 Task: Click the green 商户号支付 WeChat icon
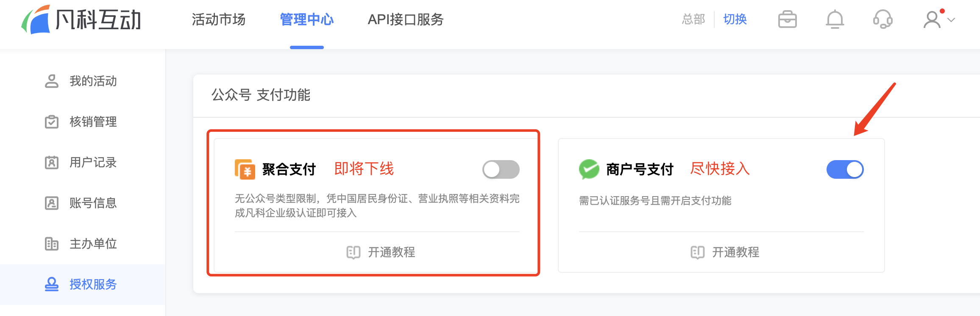coord(589,169)
